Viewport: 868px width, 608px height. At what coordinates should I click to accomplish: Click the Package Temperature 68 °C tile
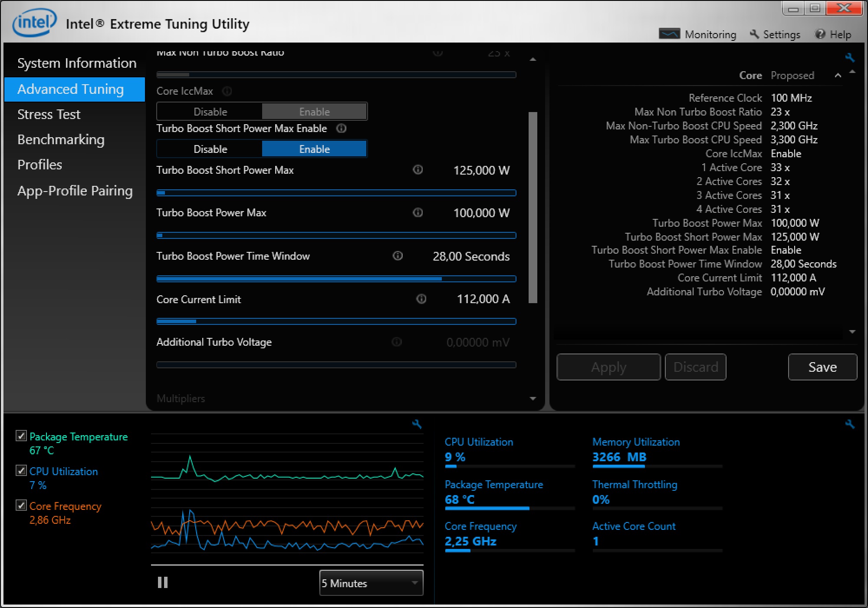(x=510, y=494)
